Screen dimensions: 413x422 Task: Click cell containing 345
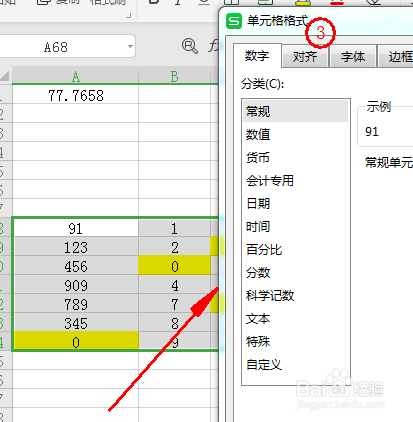75,323
